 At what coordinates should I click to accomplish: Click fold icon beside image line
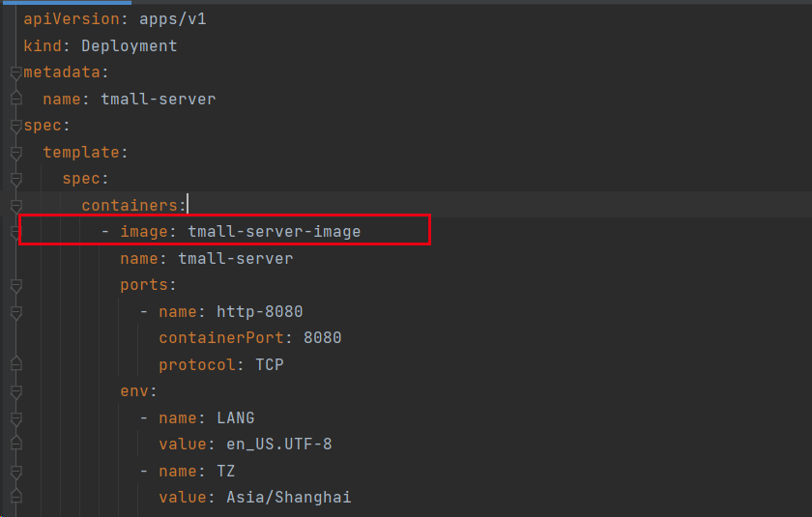click(x=15, y=232)
